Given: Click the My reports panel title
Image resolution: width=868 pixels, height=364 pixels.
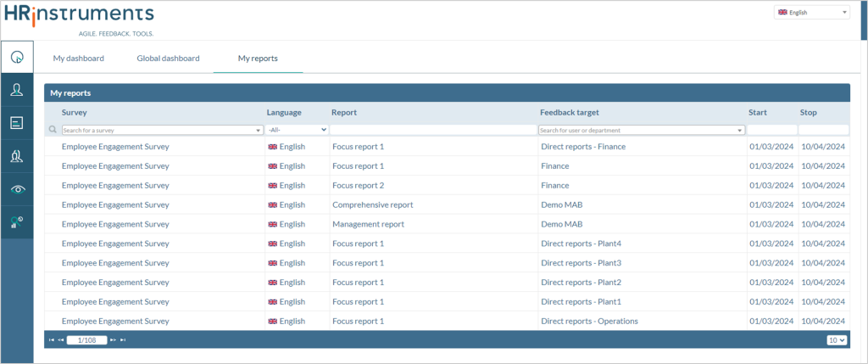Looking at the screenshot, I should click(x=70, y=93).
